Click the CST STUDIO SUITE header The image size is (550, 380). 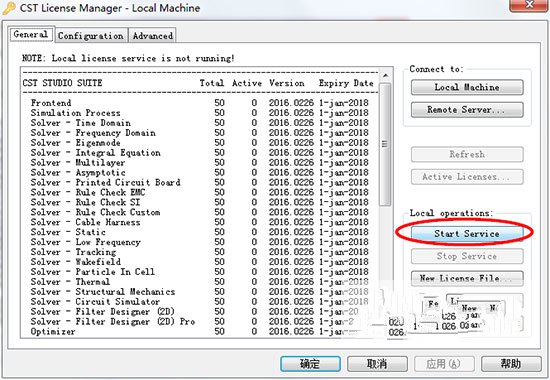[62, 83]
